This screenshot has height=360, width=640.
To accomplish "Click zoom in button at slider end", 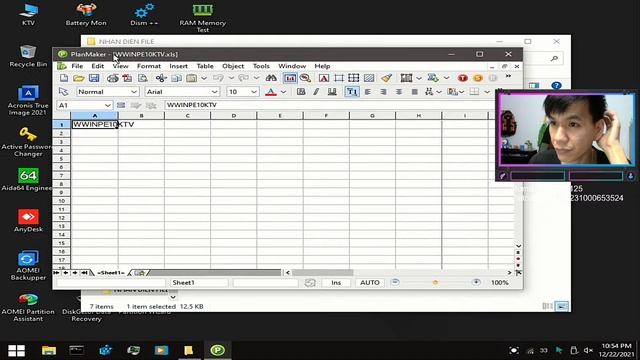I will (476, 282).
